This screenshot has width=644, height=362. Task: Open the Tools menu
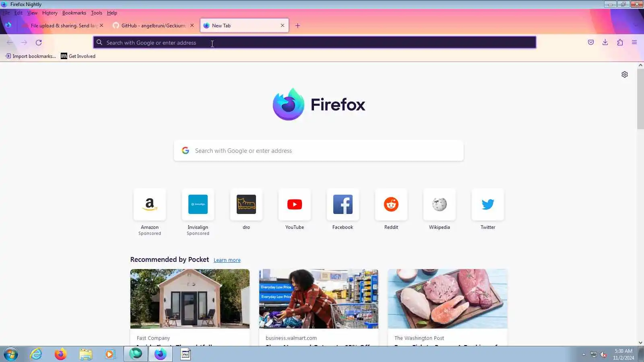point(97,13)
